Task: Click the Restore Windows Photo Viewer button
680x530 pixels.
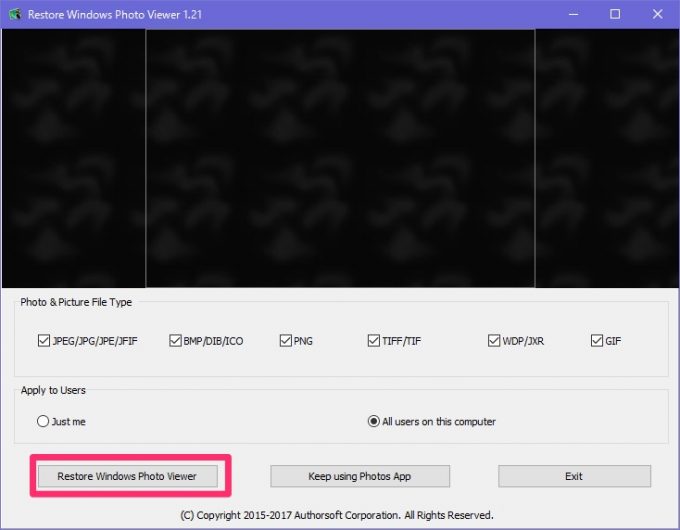Action: coord(128,476)
